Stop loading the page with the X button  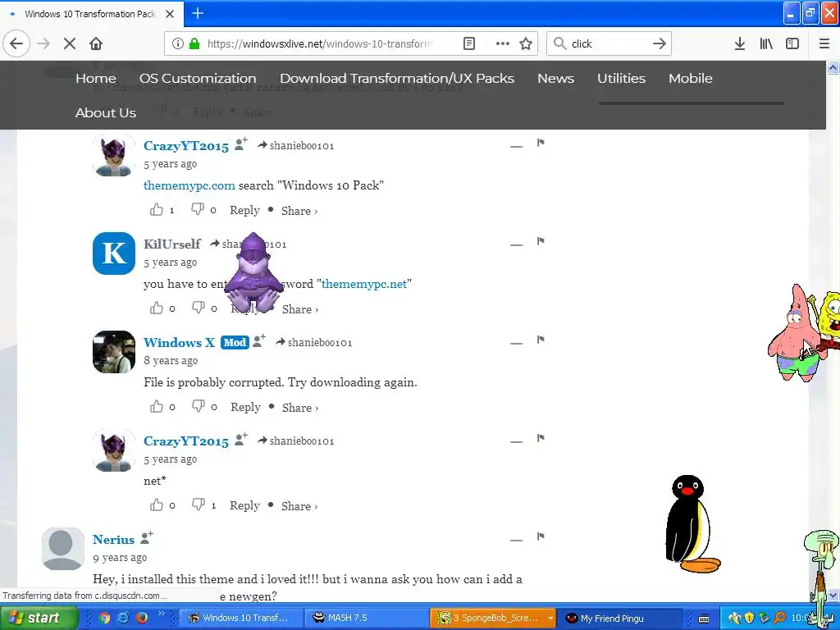click(70, 43)
